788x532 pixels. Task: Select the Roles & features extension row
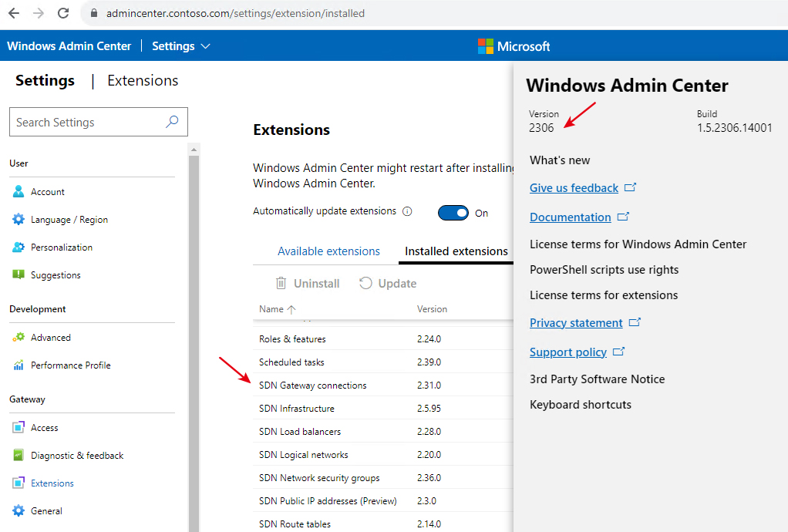coord(383,338)
